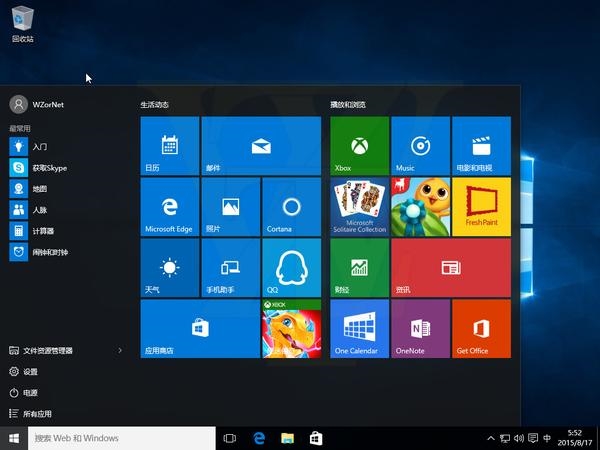Open the 应用商店 store tile

coord(200,329)
